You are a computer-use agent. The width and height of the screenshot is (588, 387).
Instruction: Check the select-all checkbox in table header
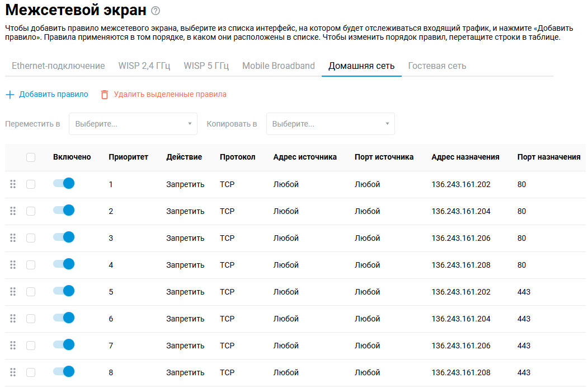31,157
